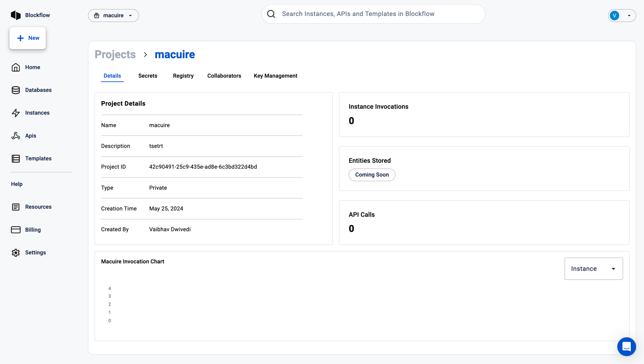Open the Collaborators tab
644x364 pixels.
[x=224, y=76]
